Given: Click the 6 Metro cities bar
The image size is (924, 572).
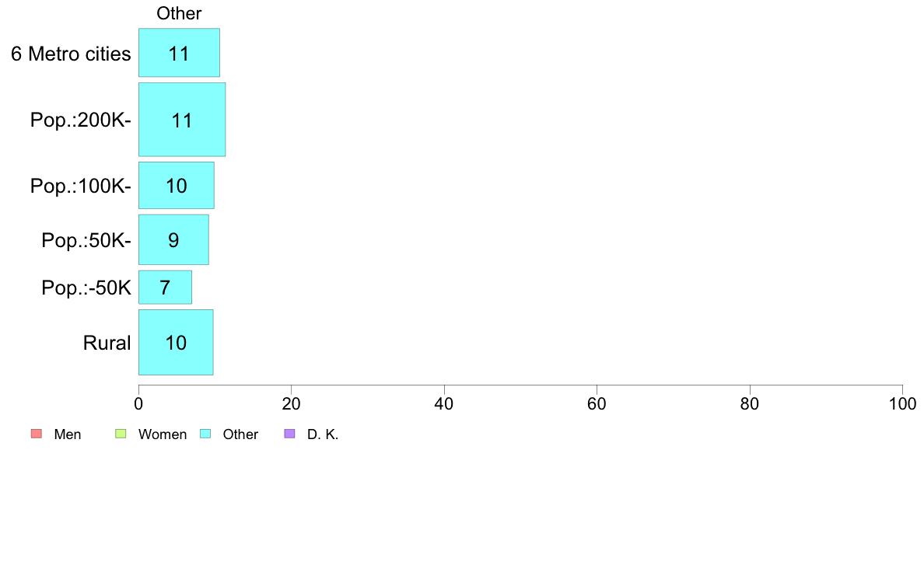Looking at the screenshot, I should [x=179, y=52].
